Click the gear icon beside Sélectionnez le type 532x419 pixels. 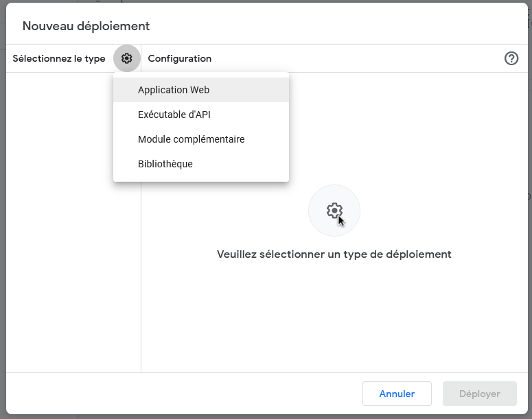(x=127, y=59)
